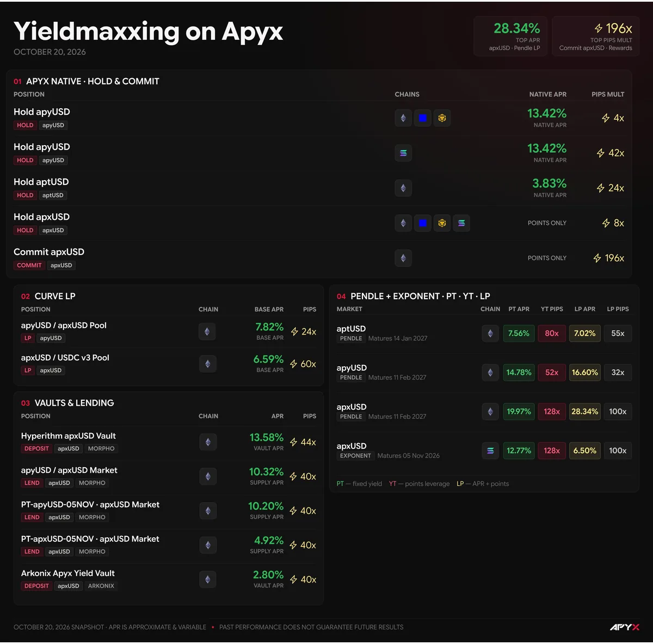Click 'Matures 05 Nov 2026' text

pos(409,456)
